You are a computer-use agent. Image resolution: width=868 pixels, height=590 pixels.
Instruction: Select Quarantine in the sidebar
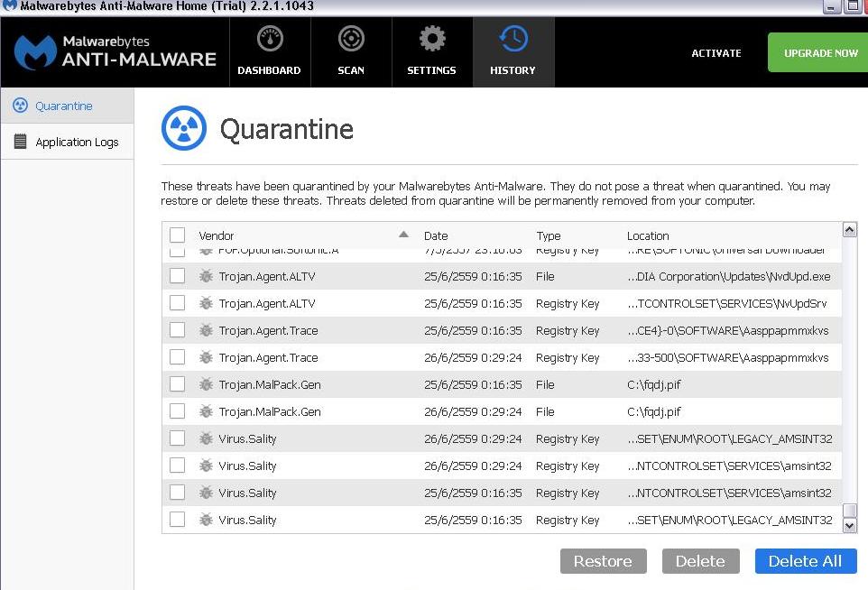(x=67, y=106)
